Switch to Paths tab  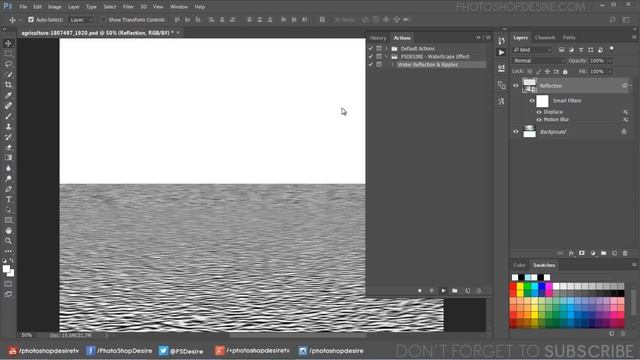pyautogui.click(x=569, y=38)
